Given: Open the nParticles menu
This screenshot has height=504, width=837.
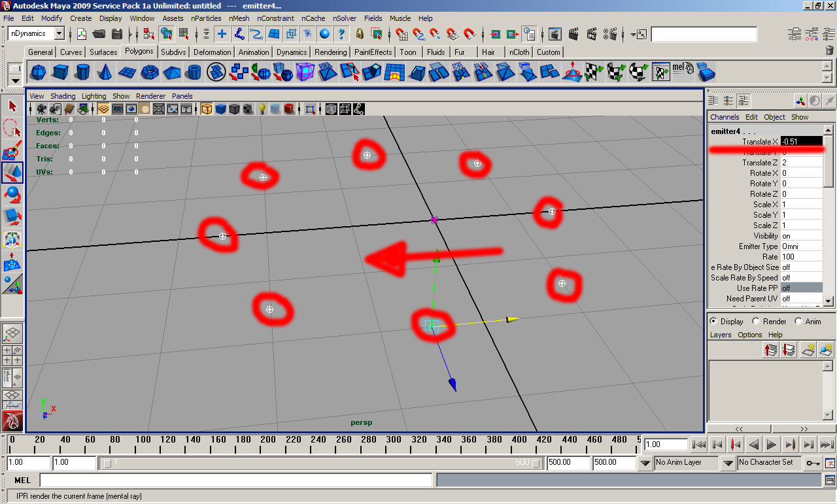Looking at the screenshot, I should 206,18.
